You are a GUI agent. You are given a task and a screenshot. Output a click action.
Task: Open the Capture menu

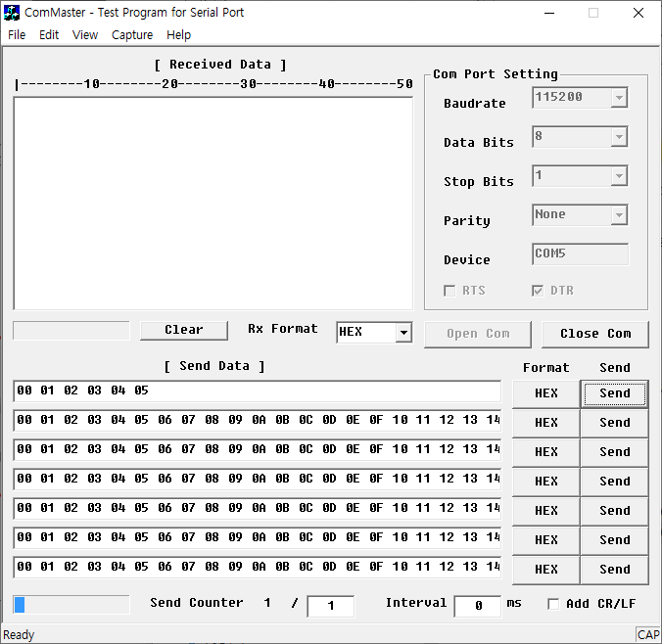(x=132, y=34)
